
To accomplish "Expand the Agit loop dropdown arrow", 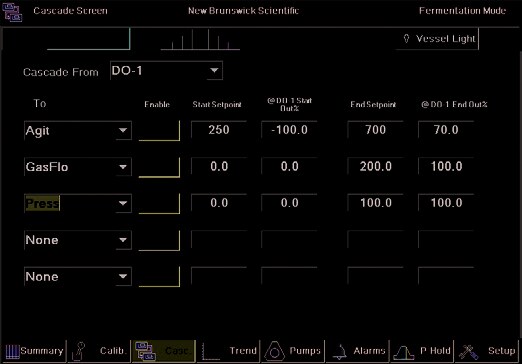I will [x=123, y=130].
